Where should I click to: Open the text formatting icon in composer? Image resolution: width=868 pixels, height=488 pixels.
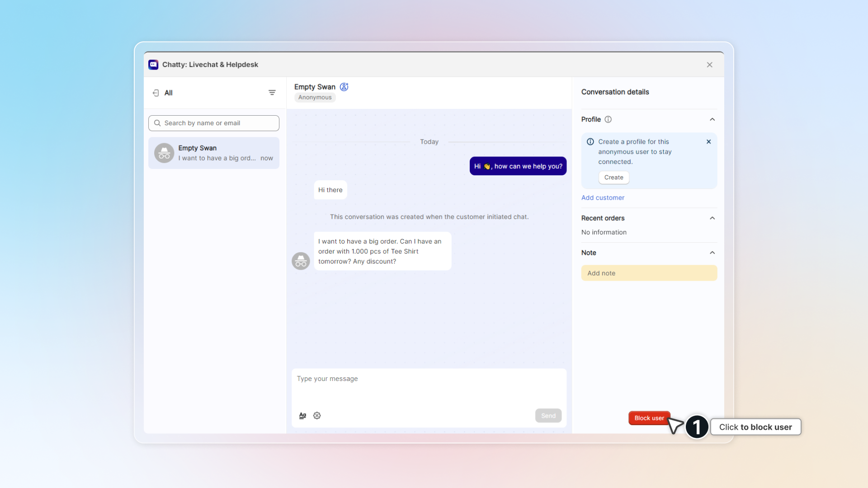coord(302,416)
